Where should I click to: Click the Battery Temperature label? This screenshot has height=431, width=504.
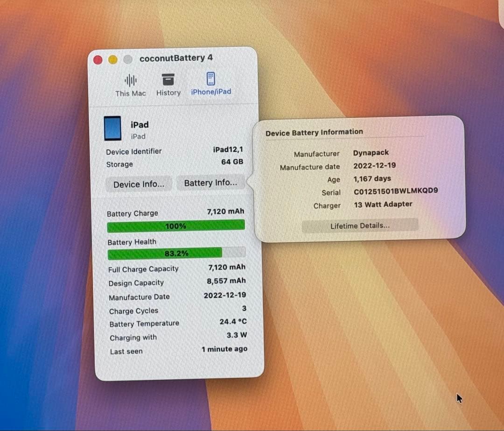point(144,324)
